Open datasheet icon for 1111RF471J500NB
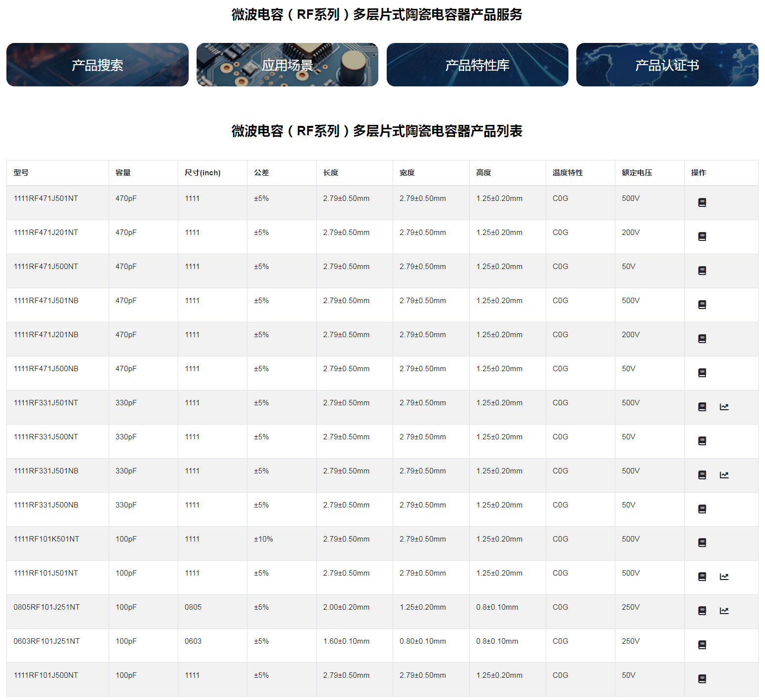765x700 pixels. coord(702,373)
